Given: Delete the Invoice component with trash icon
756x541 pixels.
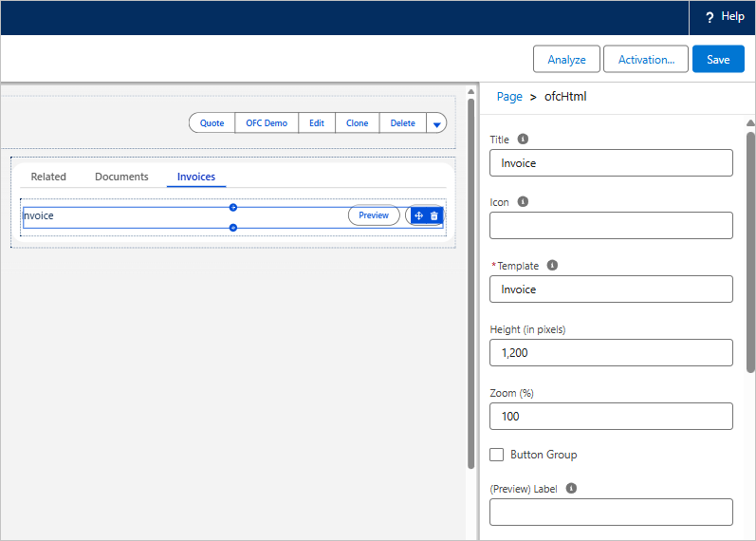Looking at the screenshot, I should pos(433,215).
